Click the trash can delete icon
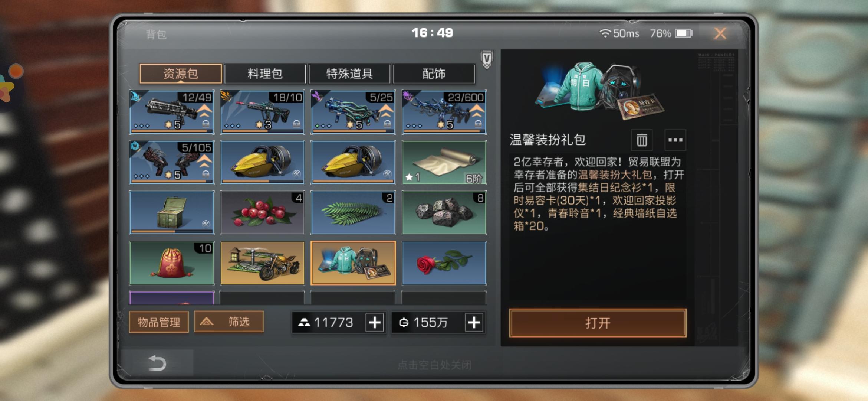This screenshot has width=868, height=401. point(642,140)
